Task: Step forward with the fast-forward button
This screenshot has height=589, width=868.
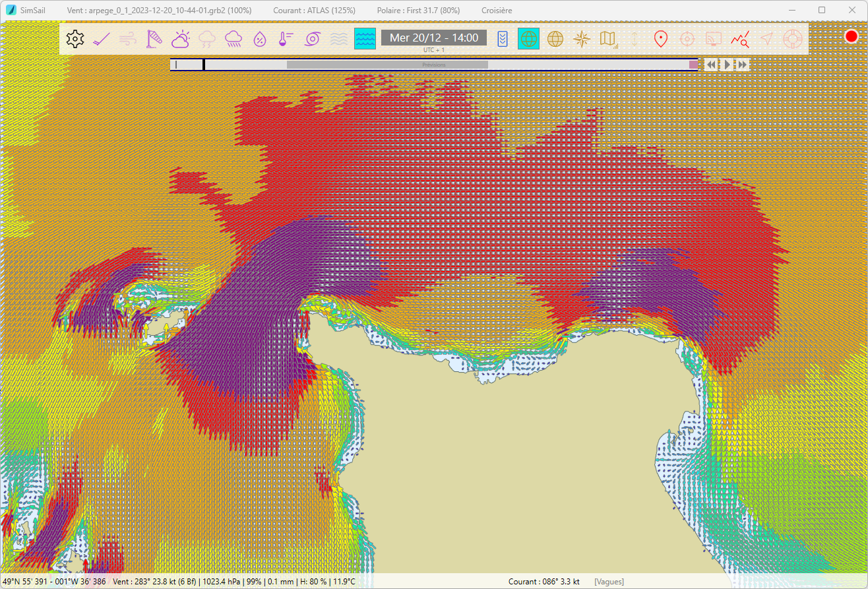Action: click(x=743, y=65)
